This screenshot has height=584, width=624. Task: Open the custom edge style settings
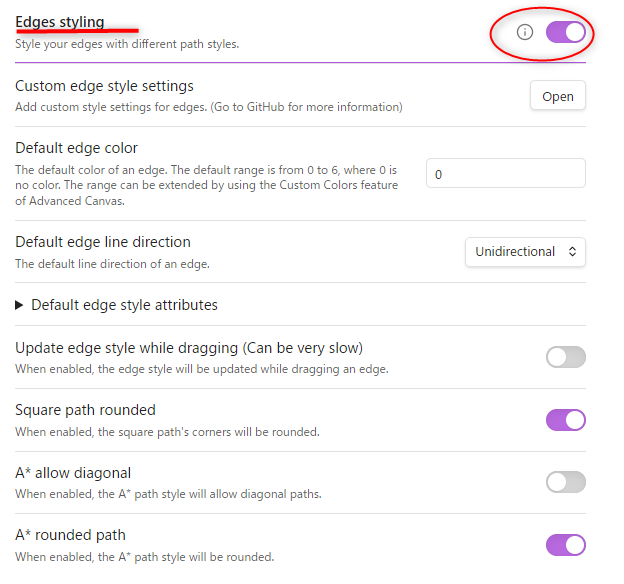coord(557,96)
